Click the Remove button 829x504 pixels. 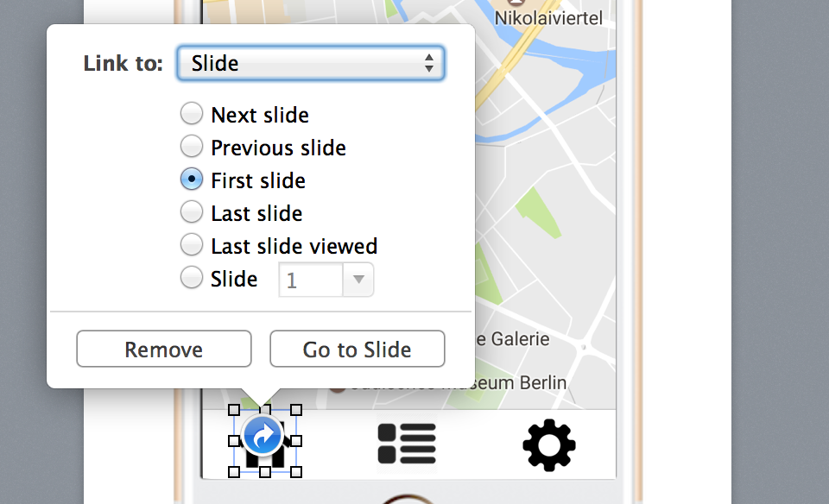tap(164, 349)
